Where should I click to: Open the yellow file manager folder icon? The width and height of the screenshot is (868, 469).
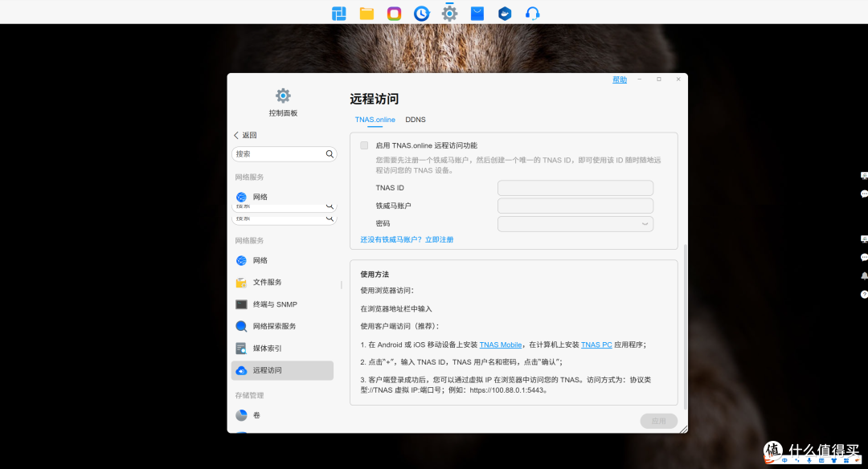(x=366, y=14)
